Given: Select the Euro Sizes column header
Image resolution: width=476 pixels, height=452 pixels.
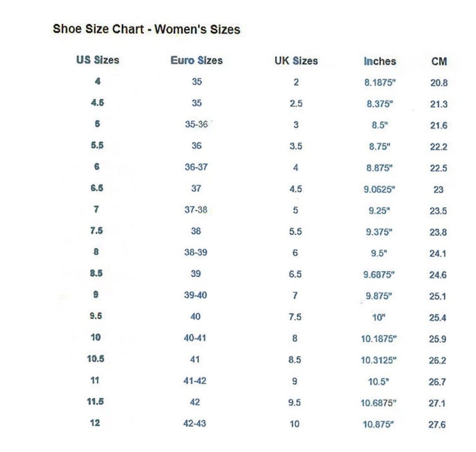Looking at the screenshot, I should (197, 60).
